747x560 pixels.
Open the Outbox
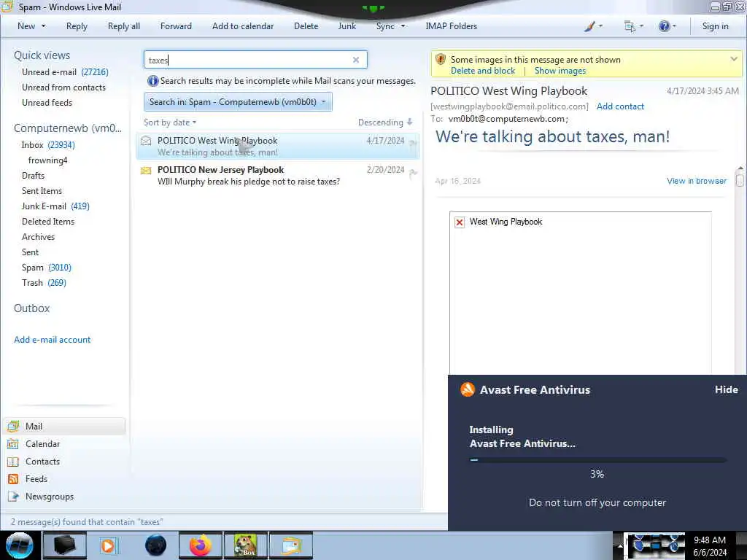coord(32,308)
